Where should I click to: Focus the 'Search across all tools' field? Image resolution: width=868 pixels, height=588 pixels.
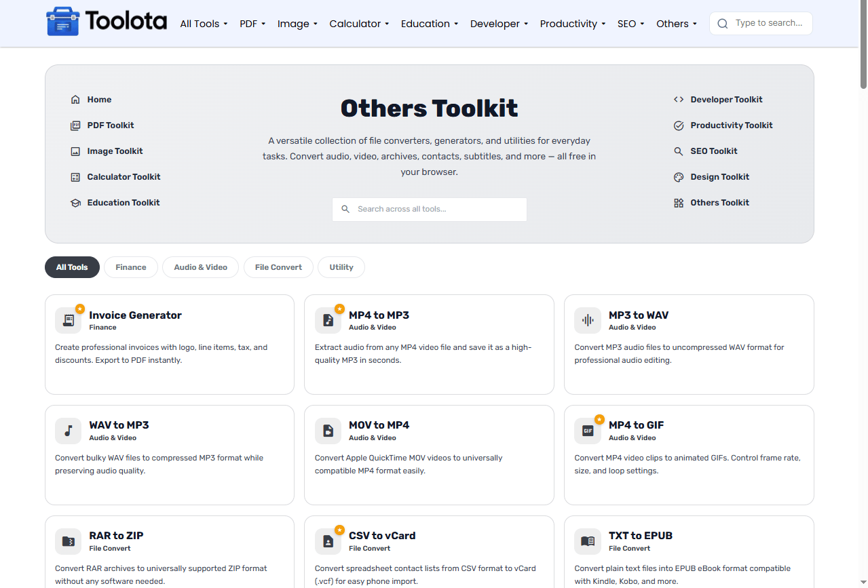[x=430, y=210]
